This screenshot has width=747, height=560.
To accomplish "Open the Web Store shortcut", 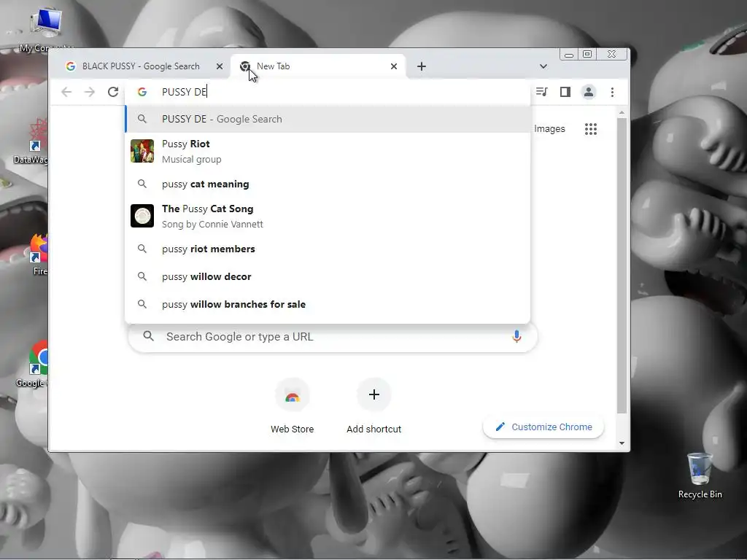I will 292,405.
